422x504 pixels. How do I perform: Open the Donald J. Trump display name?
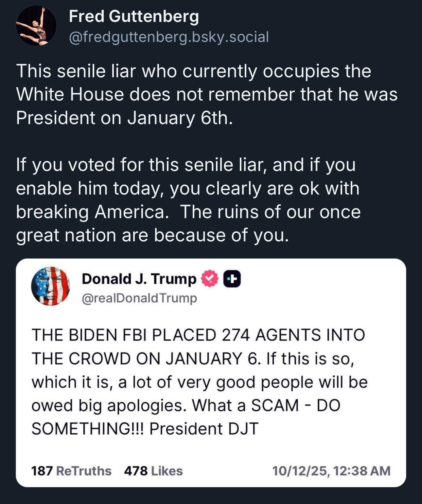(139, 279)
